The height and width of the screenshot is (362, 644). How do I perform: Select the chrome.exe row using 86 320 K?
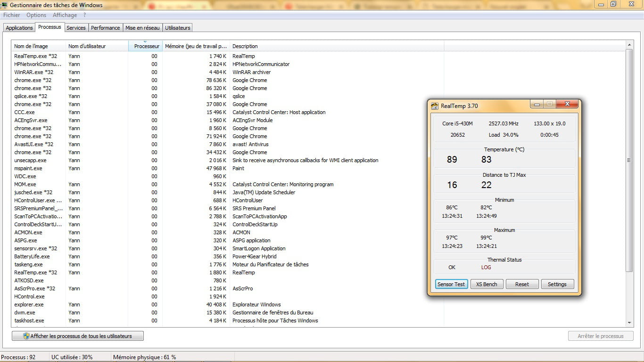point(228,88)
